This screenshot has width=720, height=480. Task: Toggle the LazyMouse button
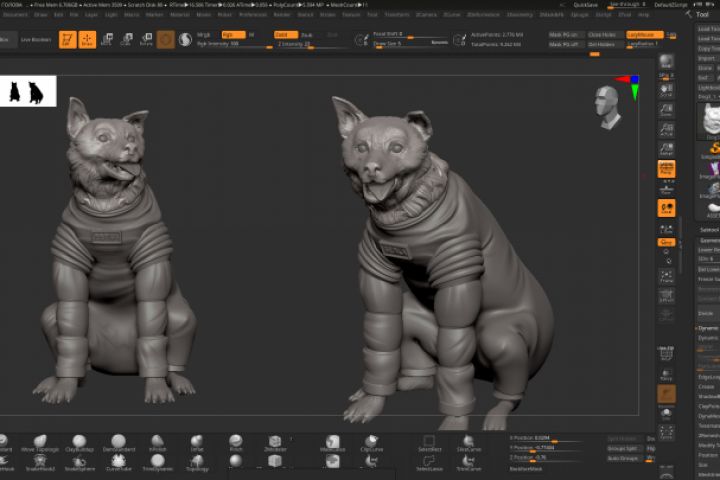[645, 35]
